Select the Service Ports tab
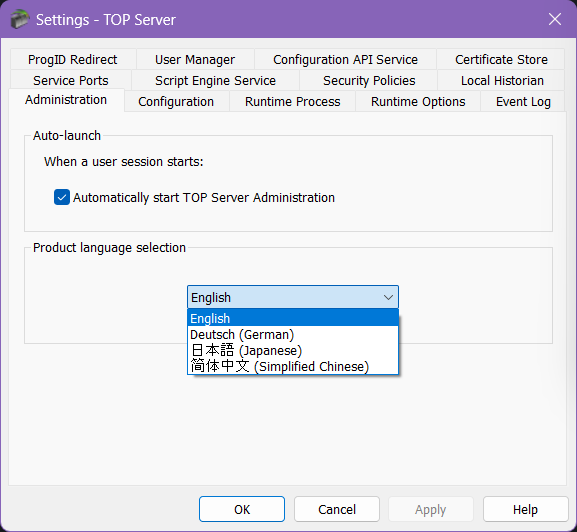Screen dimensions: 577x532 click(71, 80)
